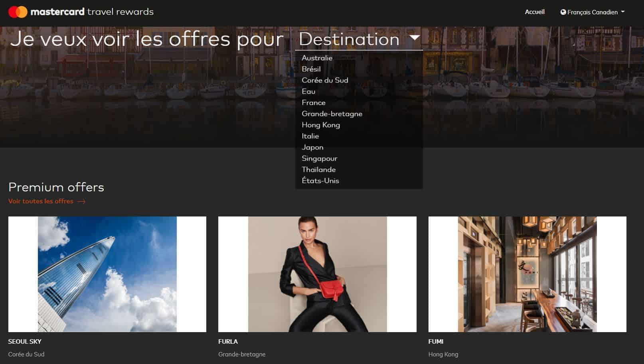Open the Furla model thumbnail

coord(317,274)
